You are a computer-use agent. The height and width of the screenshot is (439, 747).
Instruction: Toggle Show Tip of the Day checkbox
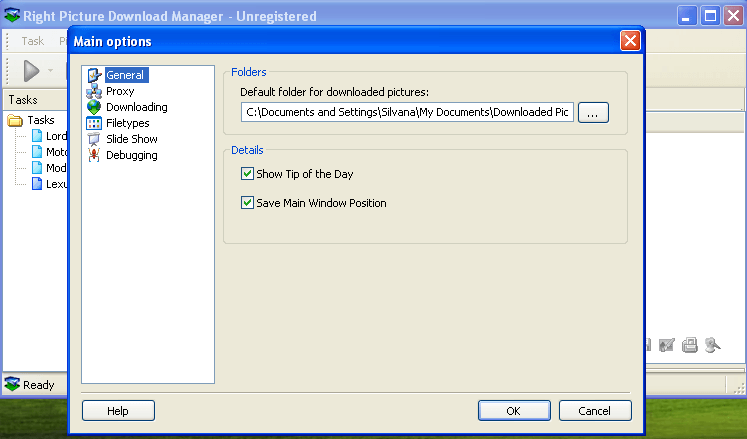(247, 174)
